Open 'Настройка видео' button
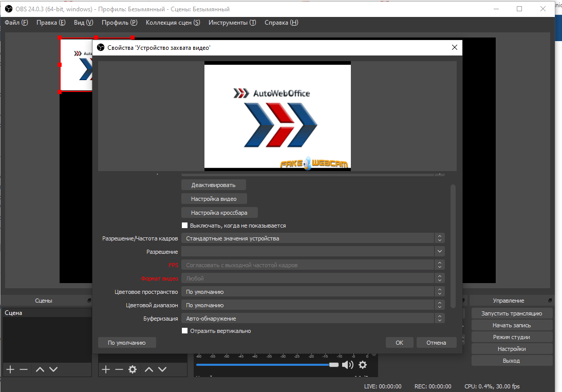 coord(214,198)
